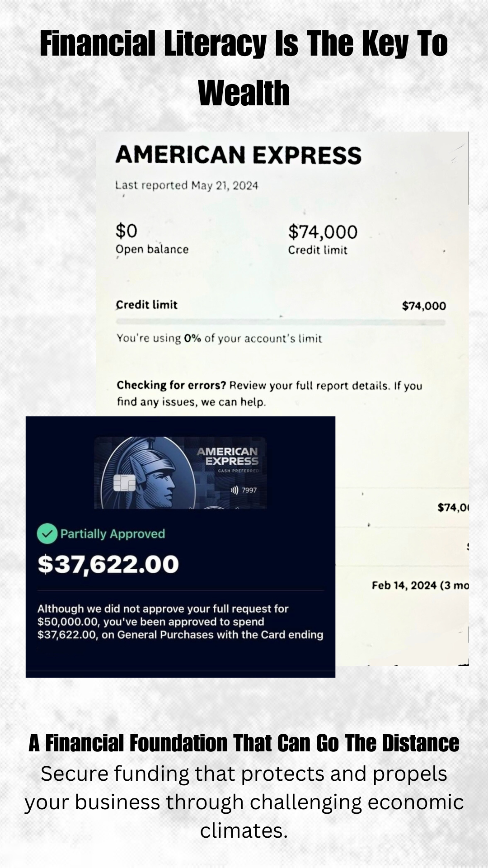Click the chip icon on the Amex card

[124, 484]
